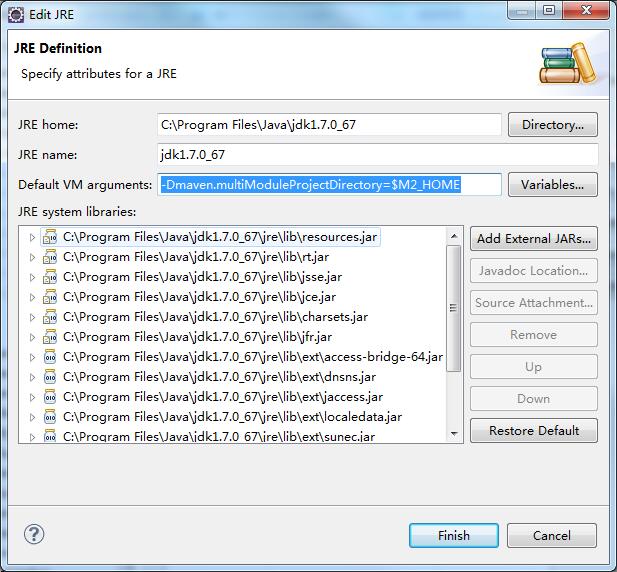Select the ext\dnsns.jar row
617x572 pixels.
219,377
